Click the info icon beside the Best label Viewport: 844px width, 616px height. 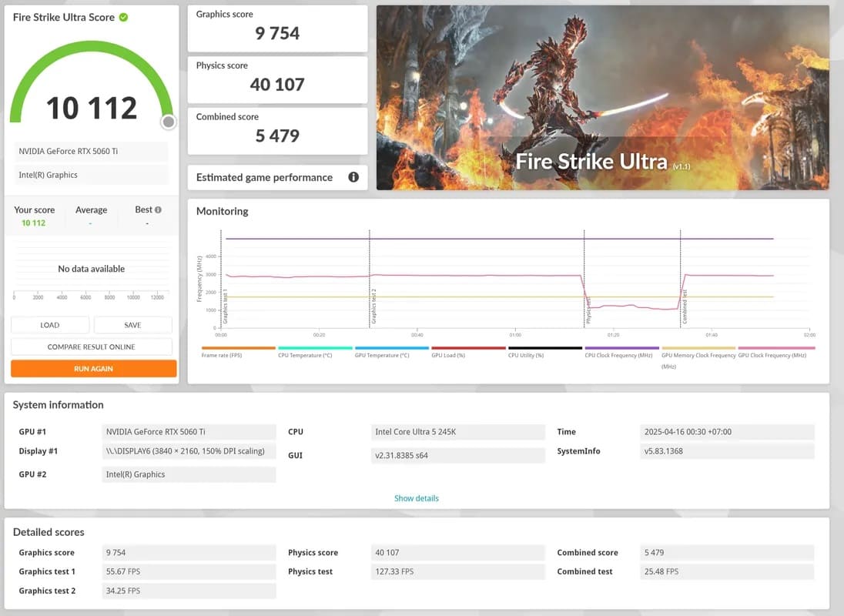[158, 209]
